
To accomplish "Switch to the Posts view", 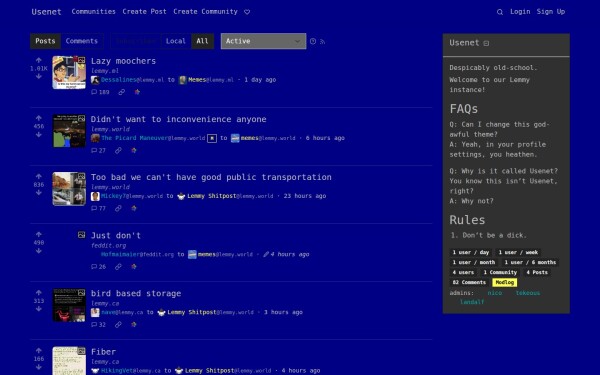I will pyautogui.click(x=46, y=41).
